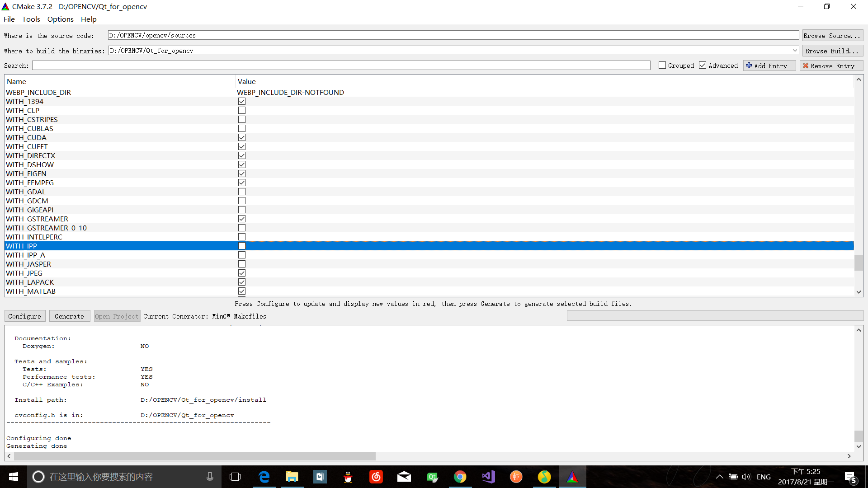Click Browse Source button

point(832,36)
